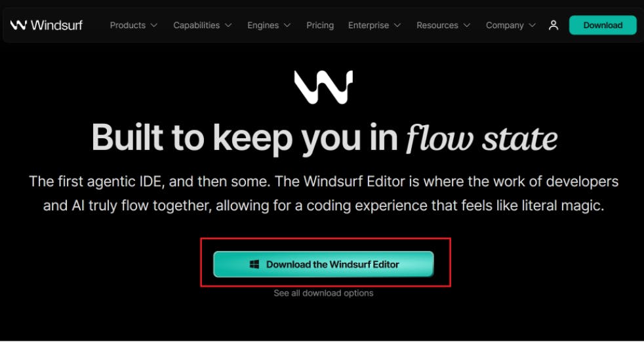This screenshot has height=342, width=644.
Task: Open the Resources menu label
Action: click(437, 25)
